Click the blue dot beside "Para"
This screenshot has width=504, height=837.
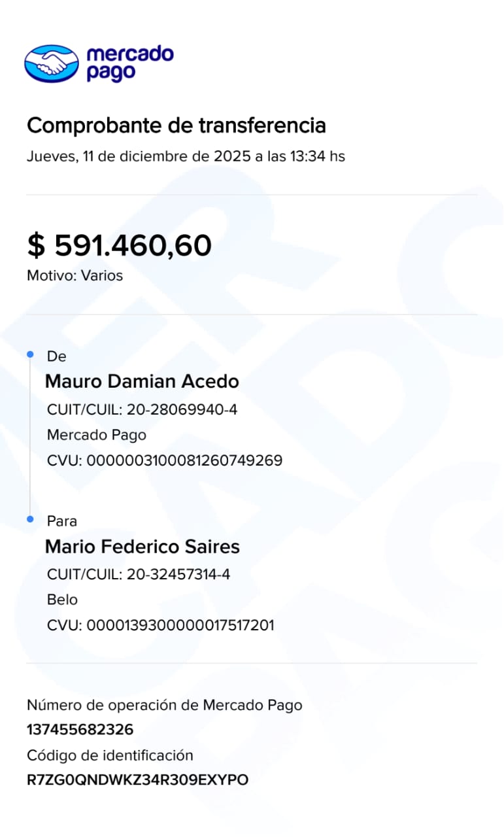tap(30, 519)
